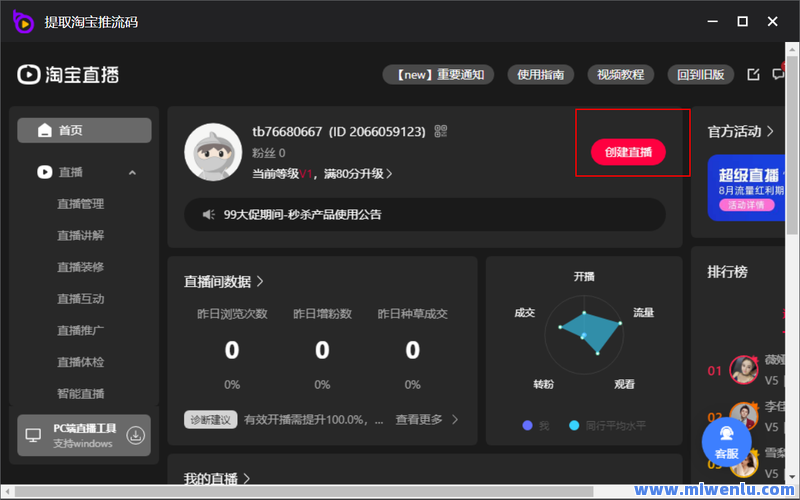Open 直播装修 in the sidebar

tap(80, 267)
